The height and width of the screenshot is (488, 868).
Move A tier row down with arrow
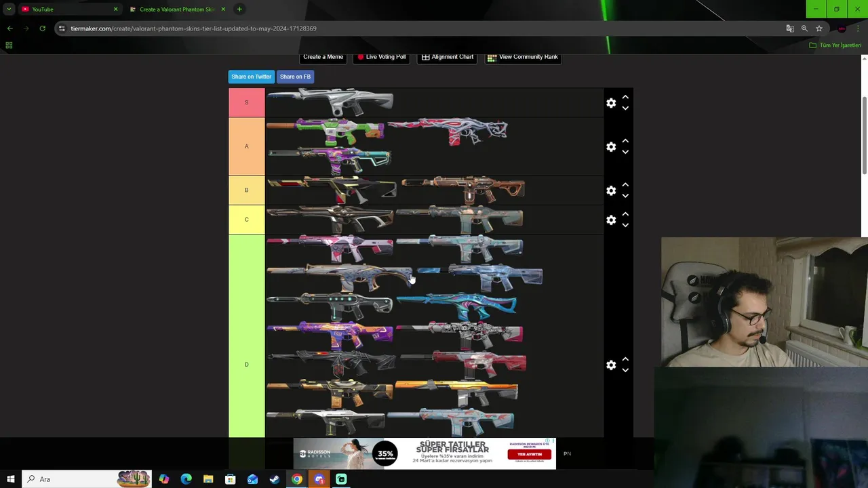coord(625,152)
